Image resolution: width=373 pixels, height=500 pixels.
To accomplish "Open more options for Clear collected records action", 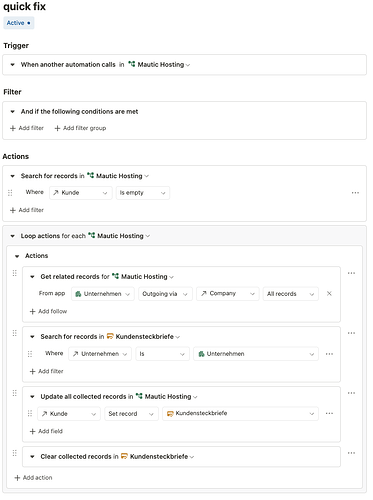I will point(351,453).
